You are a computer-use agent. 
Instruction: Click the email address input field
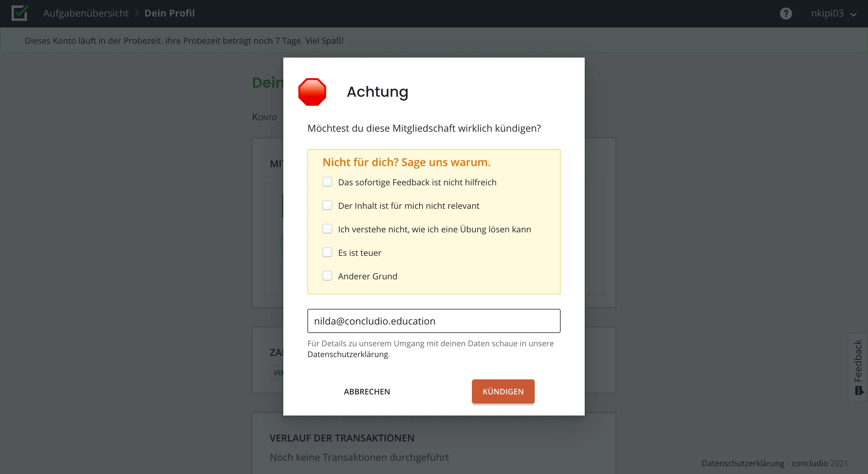click(x=434, y=321)
